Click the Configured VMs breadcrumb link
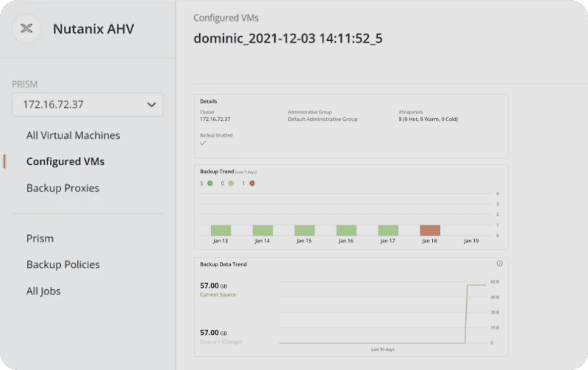588x370 pixels. [x=226, y=18]
